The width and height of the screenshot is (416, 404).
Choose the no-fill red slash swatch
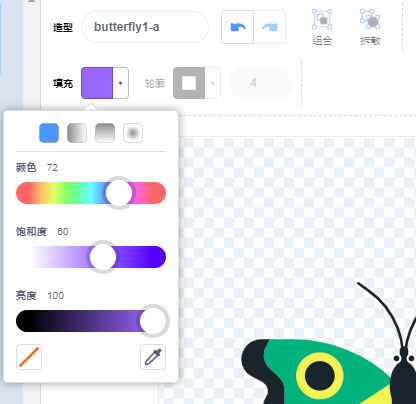click(x=29, y=357)
